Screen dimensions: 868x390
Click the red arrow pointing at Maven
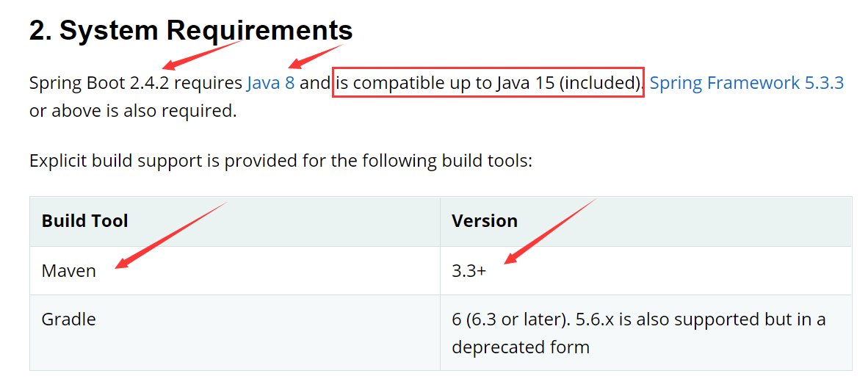tap(170, 235)
